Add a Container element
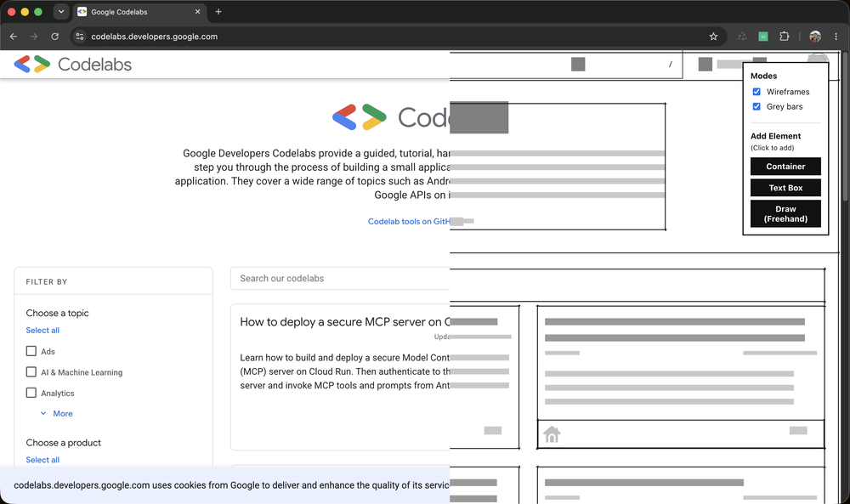 tap(785, 167)
